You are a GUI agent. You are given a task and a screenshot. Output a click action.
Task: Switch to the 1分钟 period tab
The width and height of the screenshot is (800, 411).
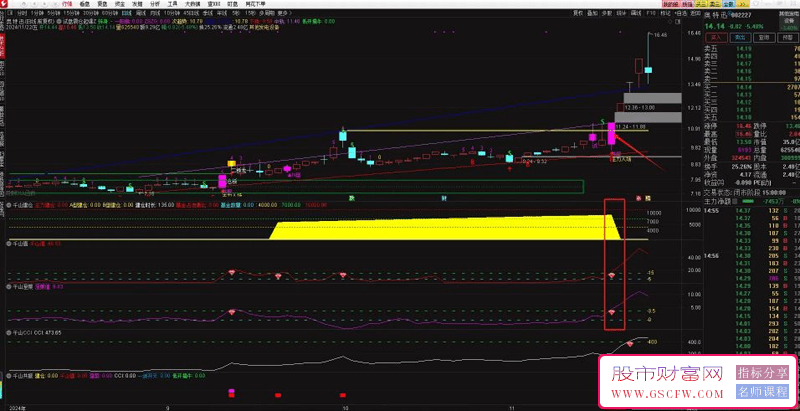point(37,12)
